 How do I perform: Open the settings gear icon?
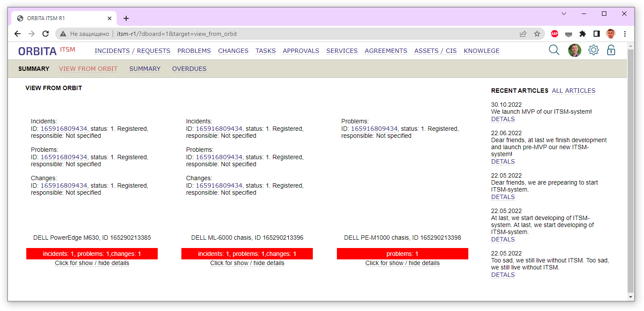point(593,50)
